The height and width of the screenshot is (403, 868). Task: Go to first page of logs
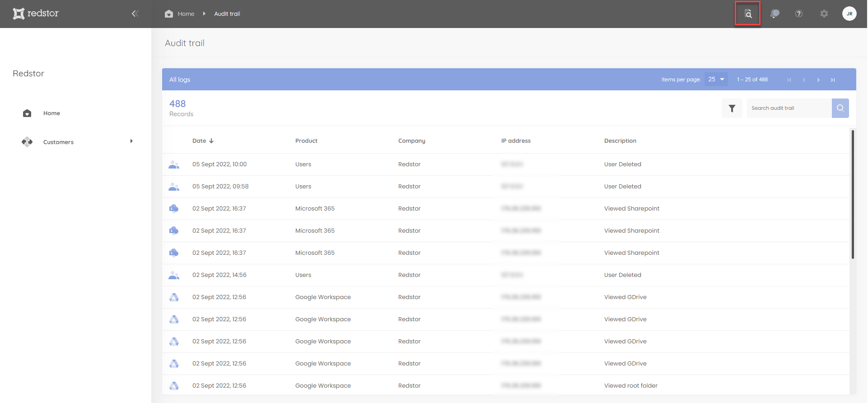click(x=789, y=80)
